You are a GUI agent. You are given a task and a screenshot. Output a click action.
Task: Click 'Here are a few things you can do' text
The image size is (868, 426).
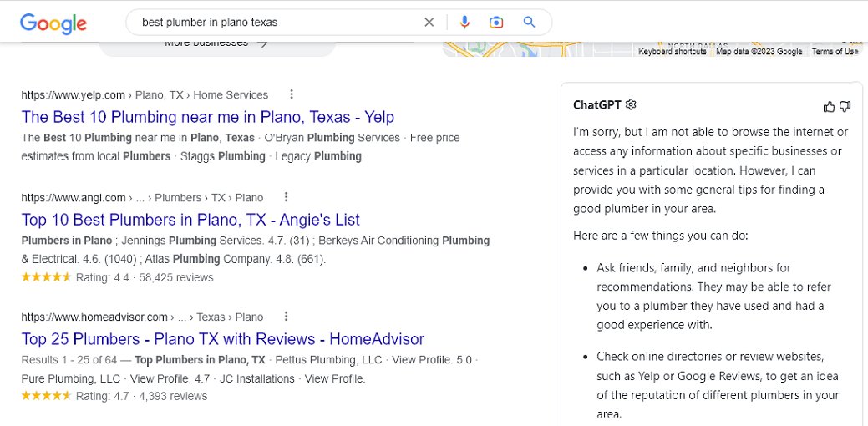click(661, 236)
